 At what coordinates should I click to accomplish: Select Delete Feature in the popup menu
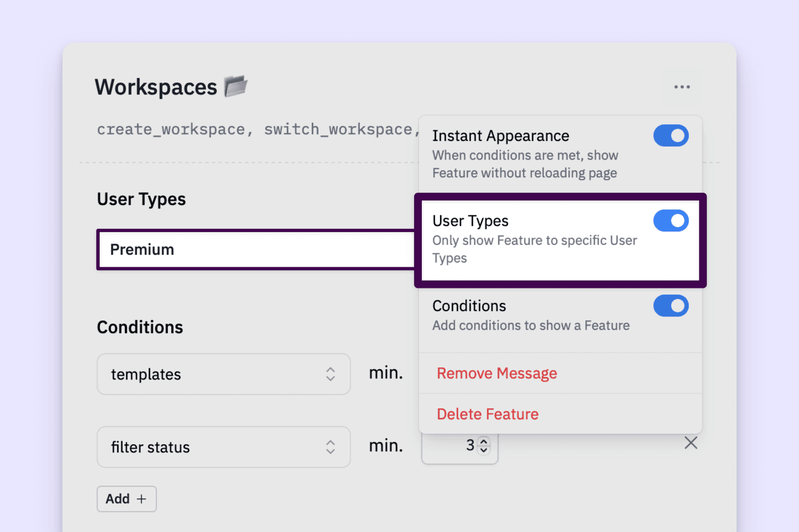pyautogui.click(x=487, y=414)
